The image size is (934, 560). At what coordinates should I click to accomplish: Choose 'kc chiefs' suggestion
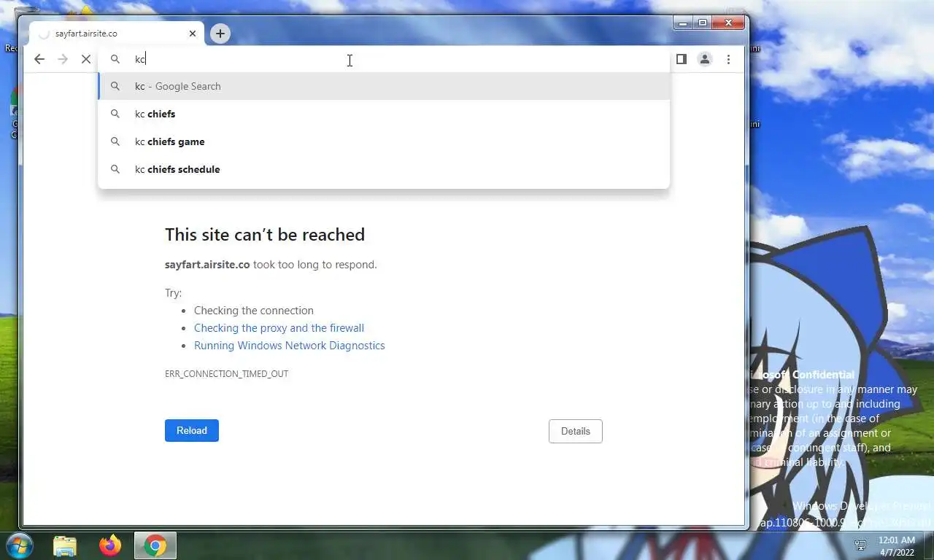coord(384,114)
